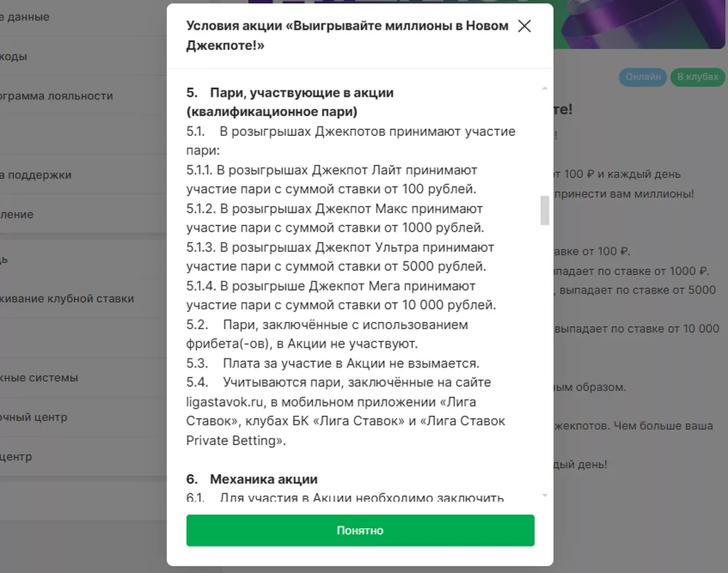The width and height of the screenshot is (728, 573).
Task: Open the sidebar item ending in системы
Action: point(39,377)
